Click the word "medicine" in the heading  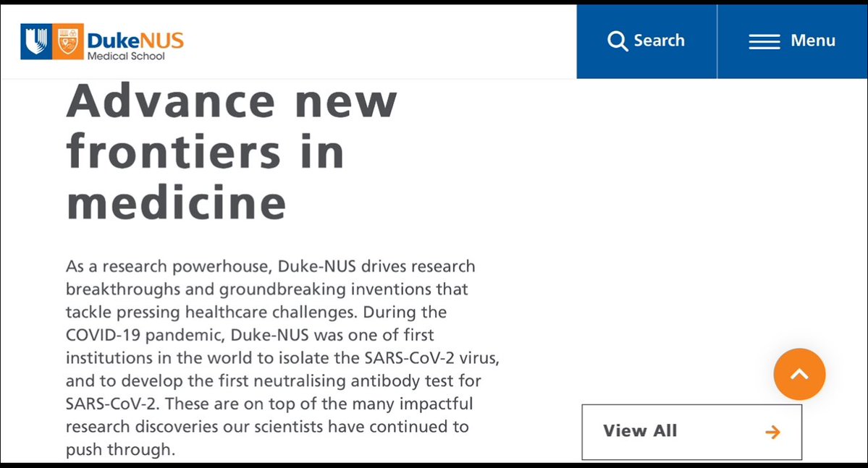[176, 203]
